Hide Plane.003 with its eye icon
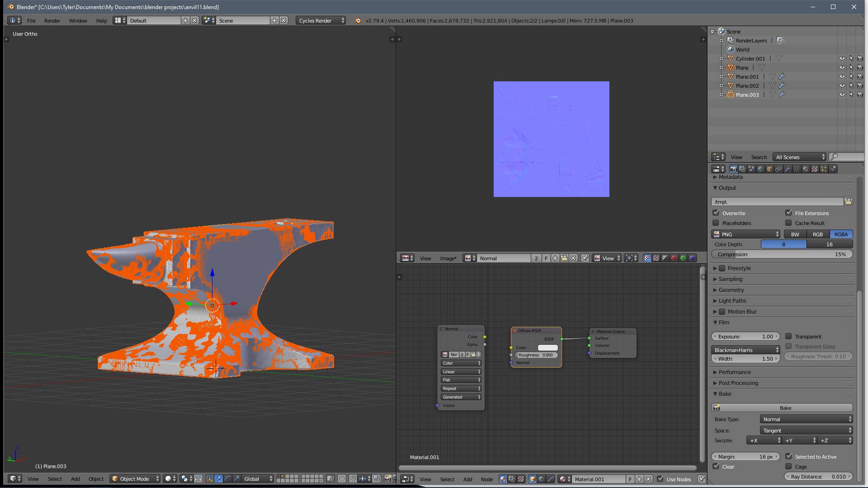 tap(842, 95)
